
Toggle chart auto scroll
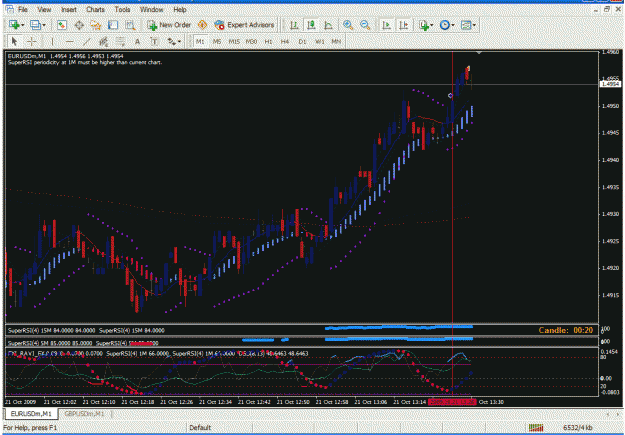coord(386,25)
